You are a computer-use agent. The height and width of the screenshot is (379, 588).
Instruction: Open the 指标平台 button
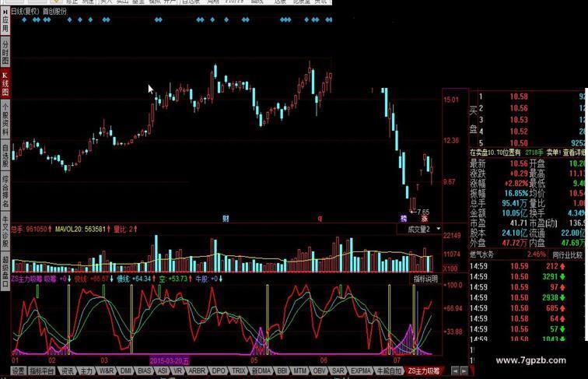(x=42, y=370)
